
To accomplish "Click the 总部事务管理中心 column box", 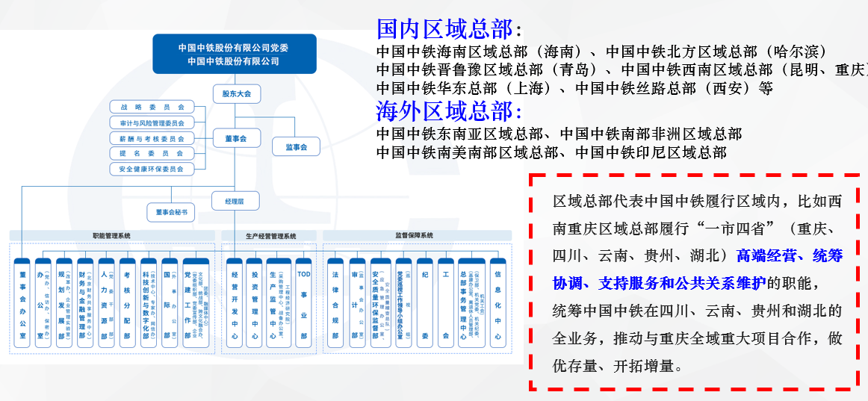I will click(x=471, y=303).
